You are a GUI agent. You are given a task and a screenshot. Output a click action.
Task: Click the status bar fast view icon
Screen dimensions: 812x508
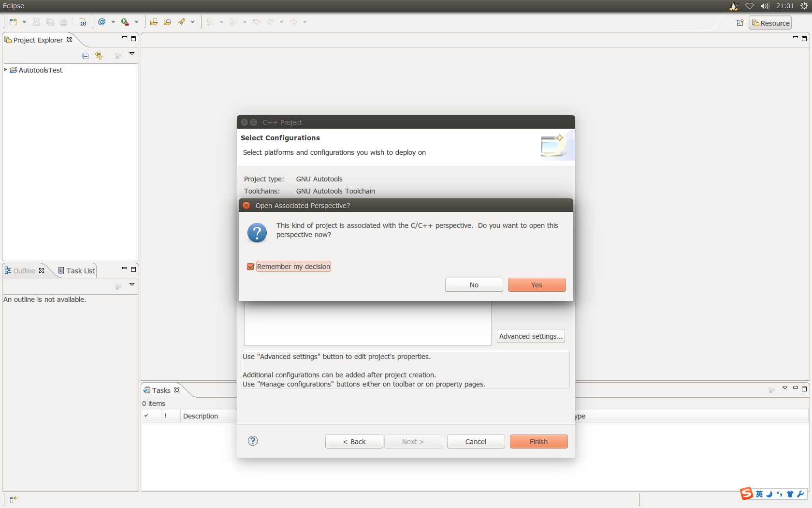tap(13, 500)
